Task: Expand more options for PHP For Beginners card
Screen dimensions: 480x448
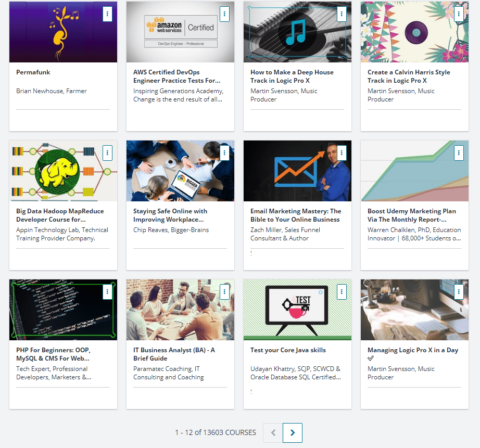Action: 107,292
